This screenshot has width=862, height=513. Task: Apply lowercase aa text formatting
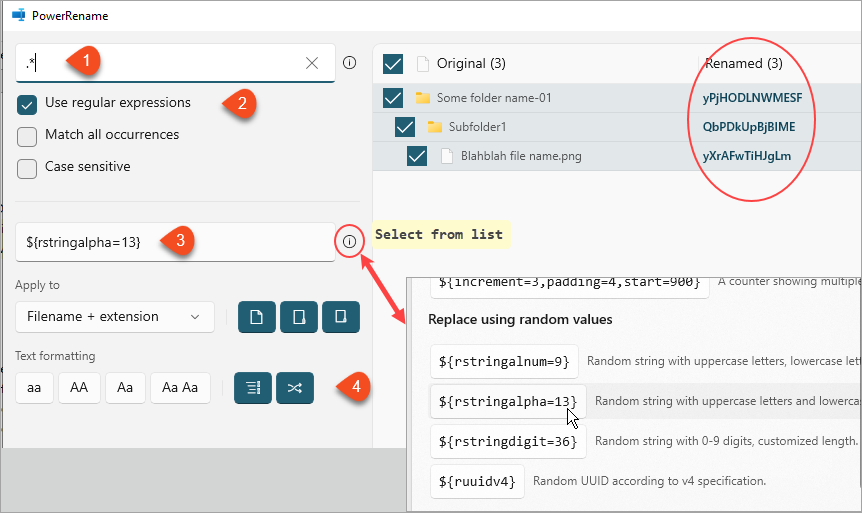[34, 388]
